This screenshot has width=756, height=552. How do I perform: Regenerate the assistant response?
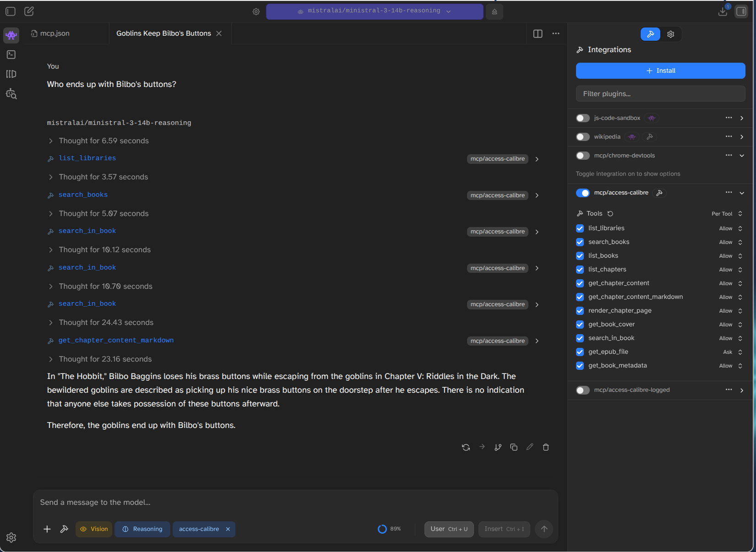pyautogui.click(x=466, y=447)
